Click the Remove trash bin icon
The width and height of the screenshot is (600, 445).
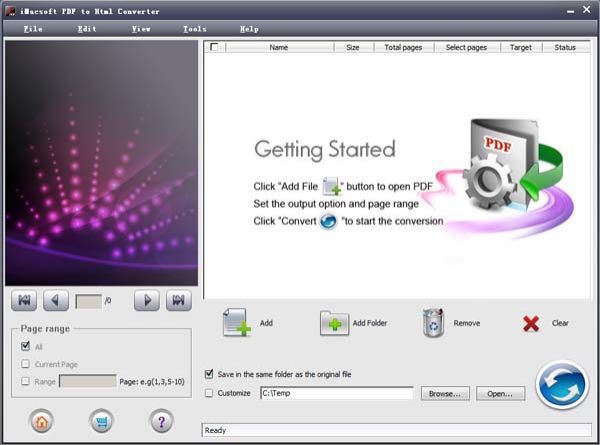434,323
